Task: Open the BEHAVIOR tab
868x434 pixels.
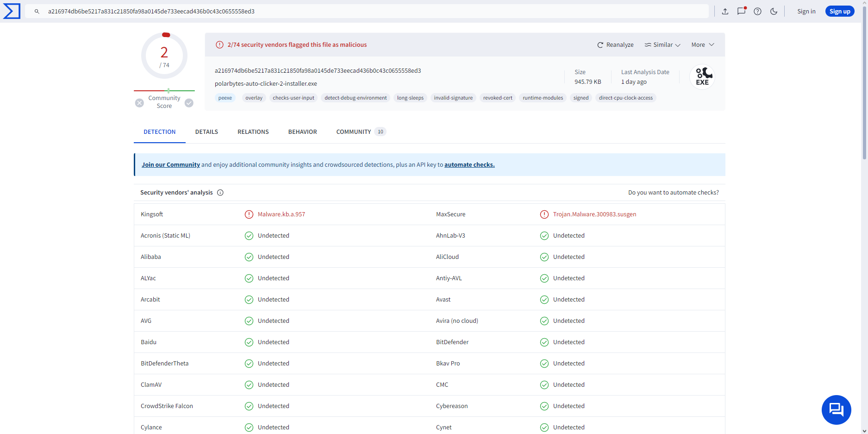Action: pos(303,132)
